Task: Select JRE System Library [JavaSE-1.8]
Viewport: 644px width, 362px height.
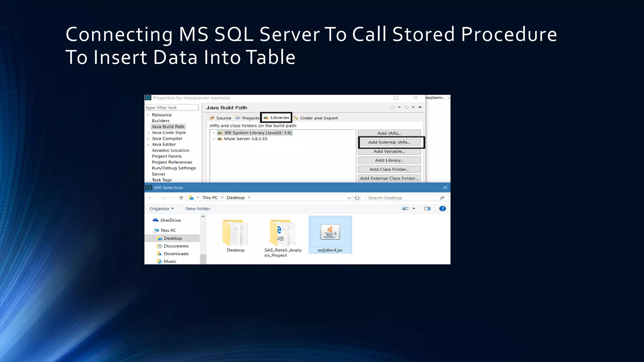Action: tap(255, 133)
